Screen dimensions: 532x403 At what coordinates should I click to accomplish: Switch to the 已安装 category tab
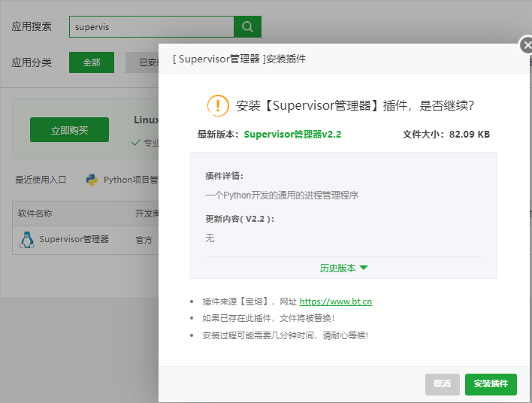tap(143, 63)
